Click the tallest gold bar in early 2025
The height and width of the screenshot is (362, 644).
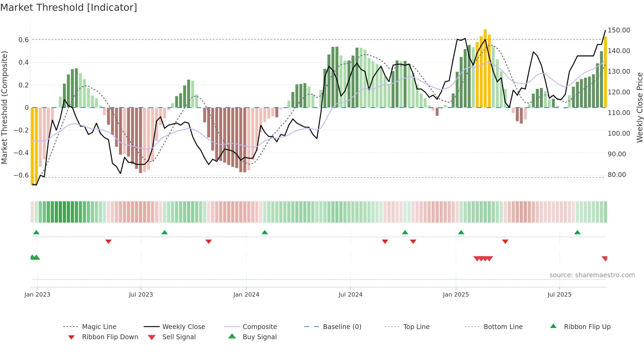485,68
